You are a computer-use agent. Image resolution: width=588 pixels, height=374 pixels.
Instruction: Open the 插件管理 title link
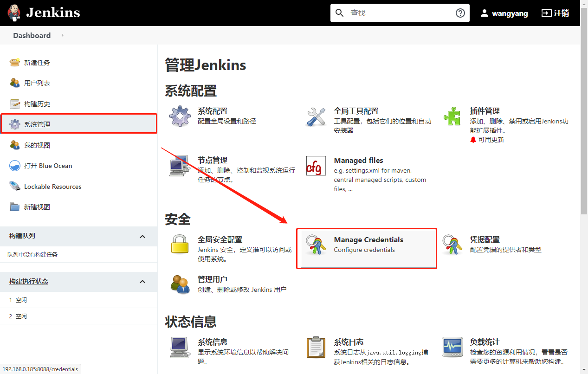tap(485, 111)
